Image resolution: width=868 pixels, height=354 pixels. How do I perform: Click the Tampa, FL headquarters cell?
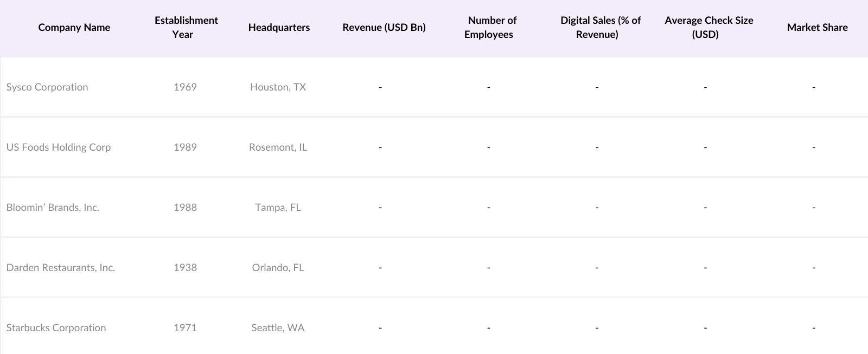278,208
